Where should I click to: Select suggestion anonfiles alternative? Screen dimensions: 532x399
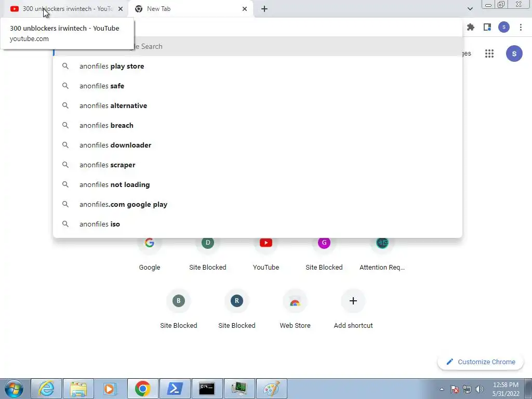click(258, 105)
